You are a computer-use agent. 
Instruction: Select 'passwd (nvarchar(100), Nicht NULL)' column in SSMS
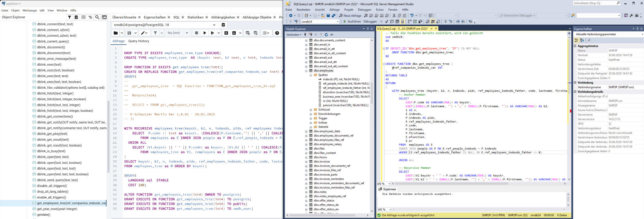(345, 105)
